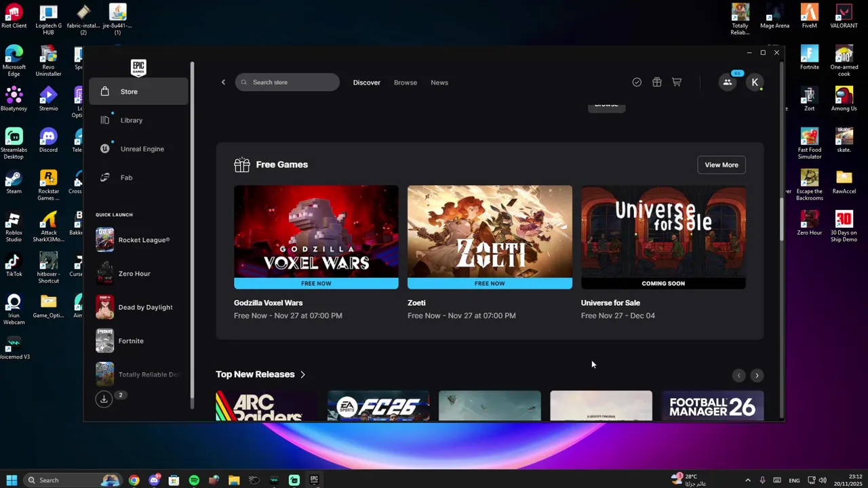
Task: Open Google Chrome from taskbar
Action: point(134,480)
